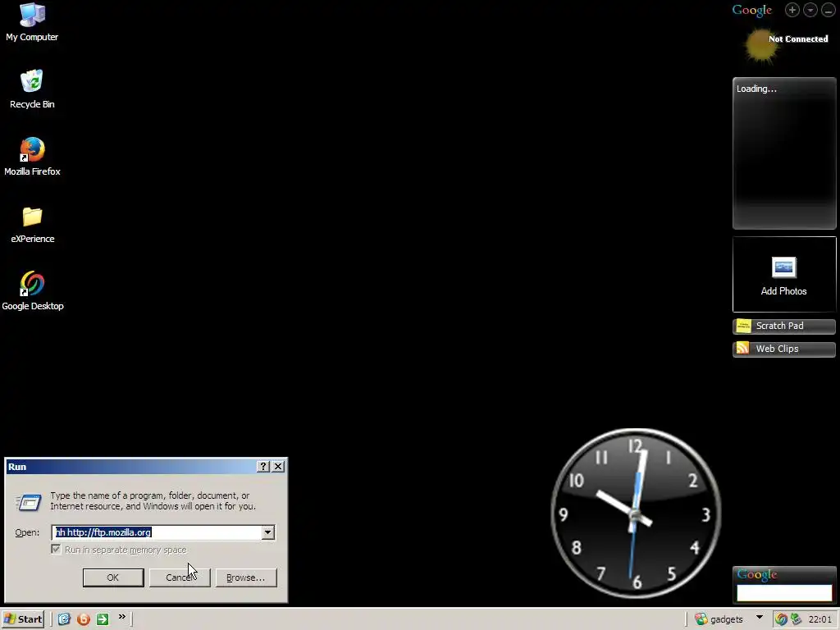
Task: Click the 22:01 system clock
Action: tap(819, 619)
